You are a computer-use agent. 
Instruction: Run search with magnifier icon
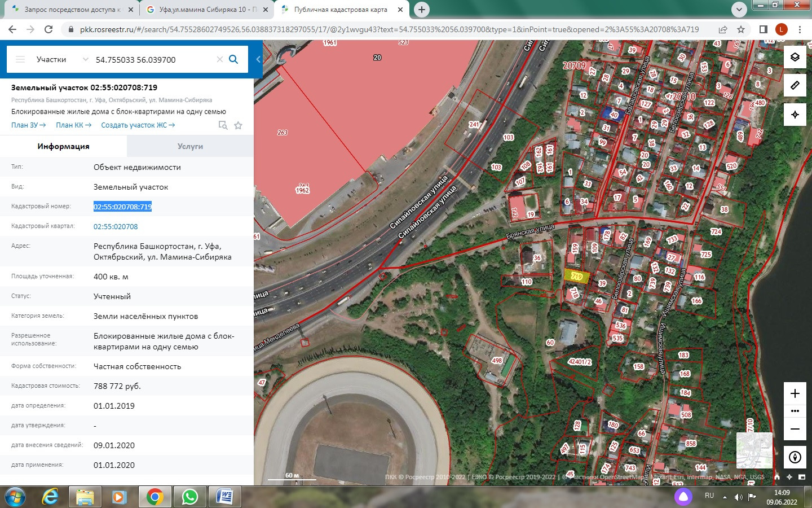[233, 59]
